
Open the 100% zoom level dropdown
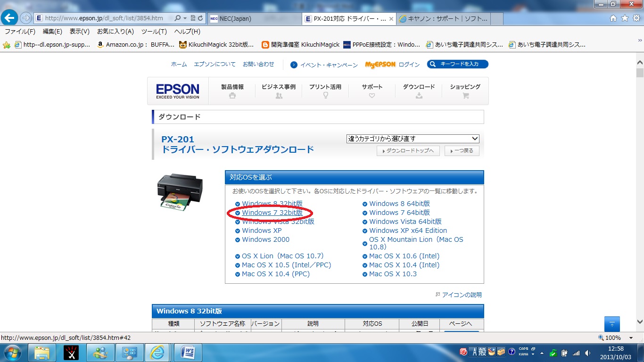coord(631,338)
